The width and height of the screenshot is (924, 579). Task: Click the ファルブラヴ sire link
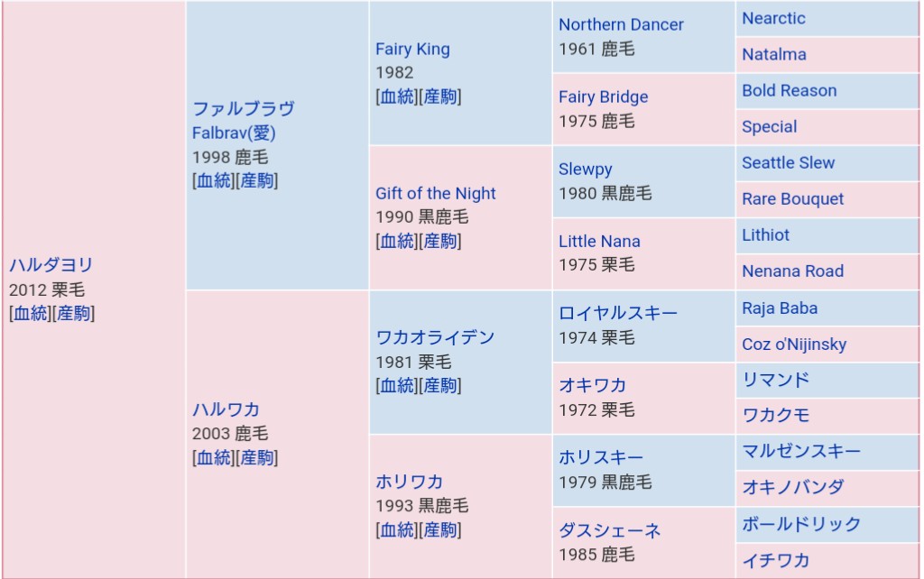point(243,109)
